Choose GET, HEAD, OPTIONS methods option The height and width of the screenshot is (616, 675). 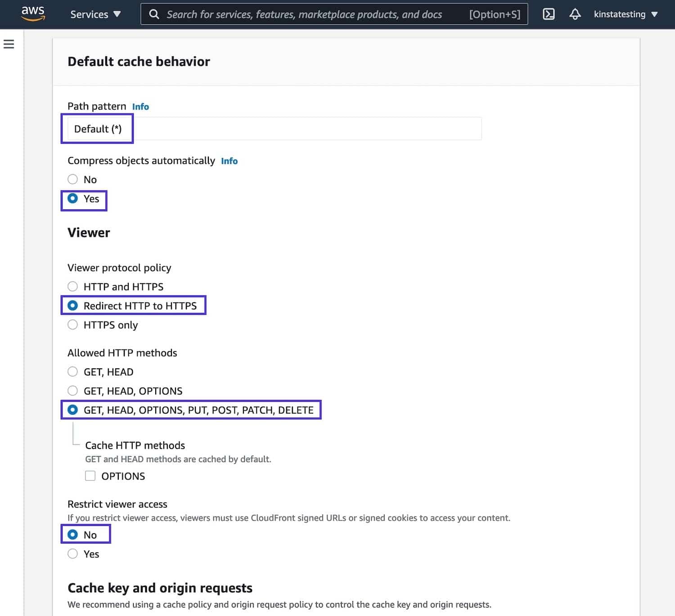pyautogui.click(x=72, y=390)
